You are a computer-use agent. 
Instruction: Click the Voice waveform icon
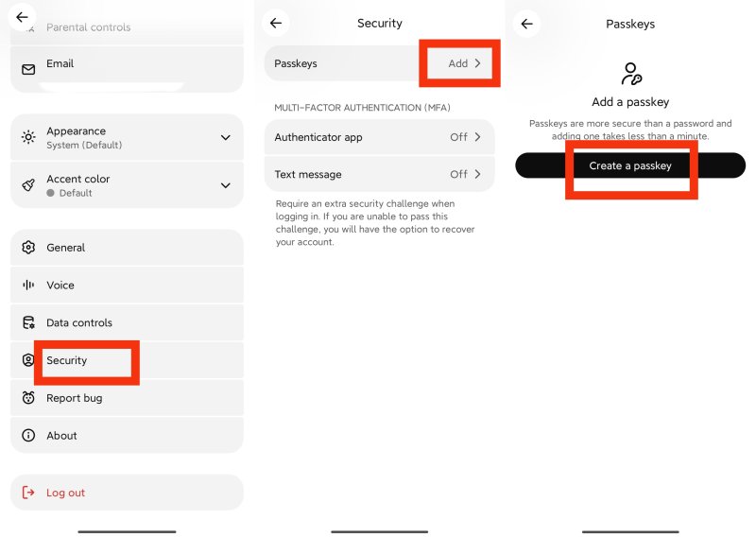tap(28, 285)
